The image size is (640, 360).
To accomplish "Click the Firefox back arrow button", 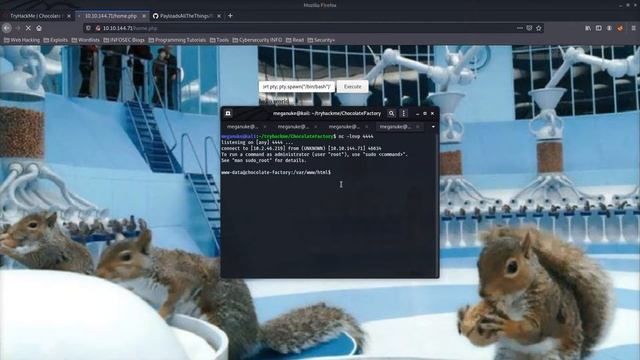I will point(7,28).
